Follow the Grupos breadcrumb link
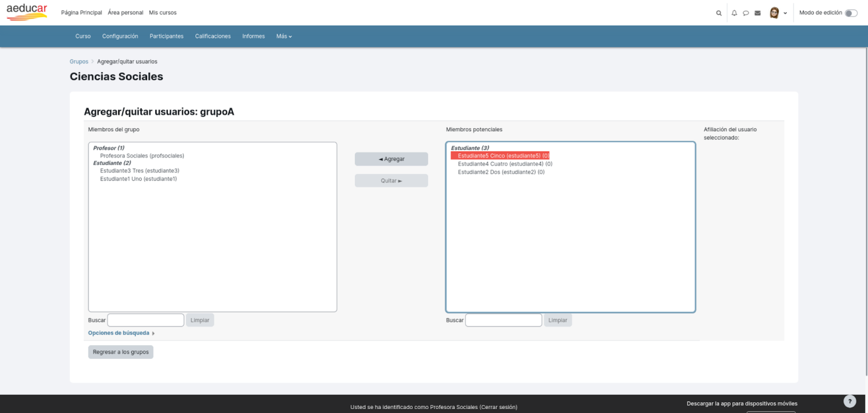The image size is (868, 413). point(79,62)
